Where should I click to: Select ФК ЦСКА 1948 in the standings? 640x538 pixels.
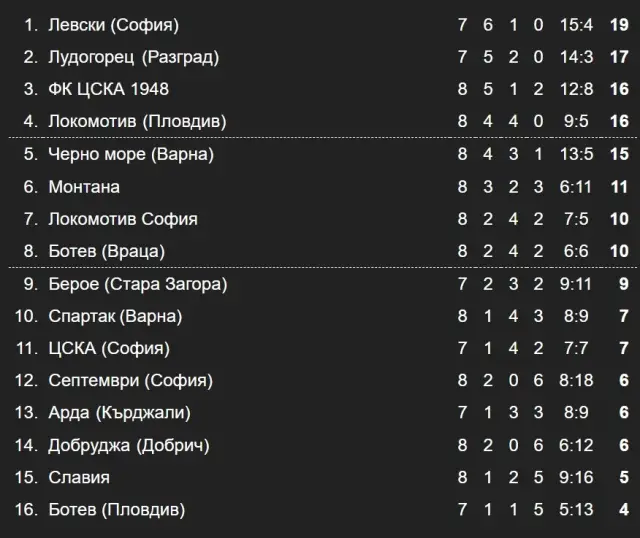[108, 89]
